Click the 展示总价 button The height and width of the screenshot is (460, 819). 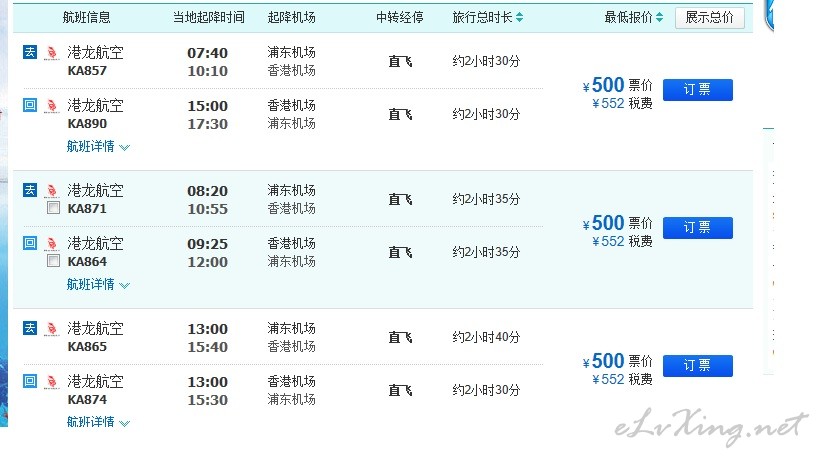709,18
